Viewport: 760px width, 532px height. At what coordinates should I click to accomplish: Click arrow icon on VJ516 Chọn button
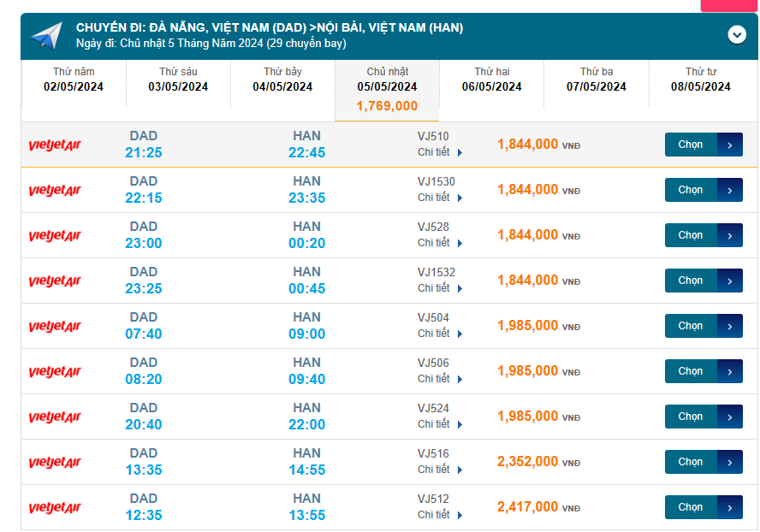tap(729, 462)
